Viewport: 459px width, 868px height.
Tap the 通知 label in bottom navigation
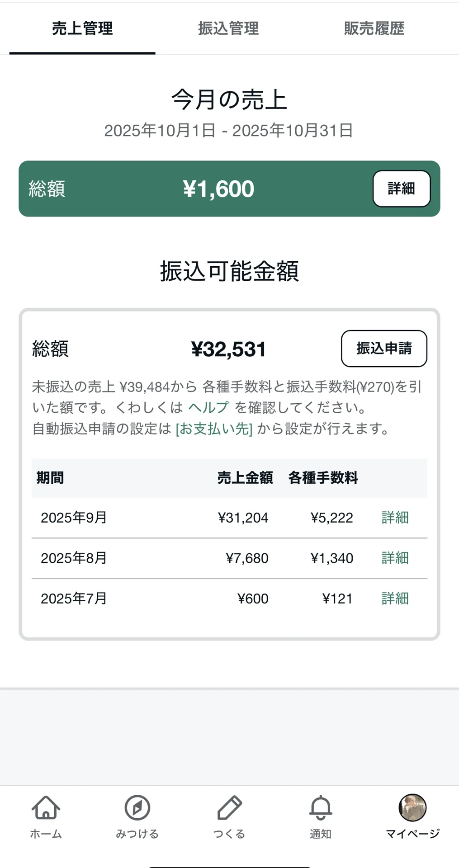pos(321,834)
